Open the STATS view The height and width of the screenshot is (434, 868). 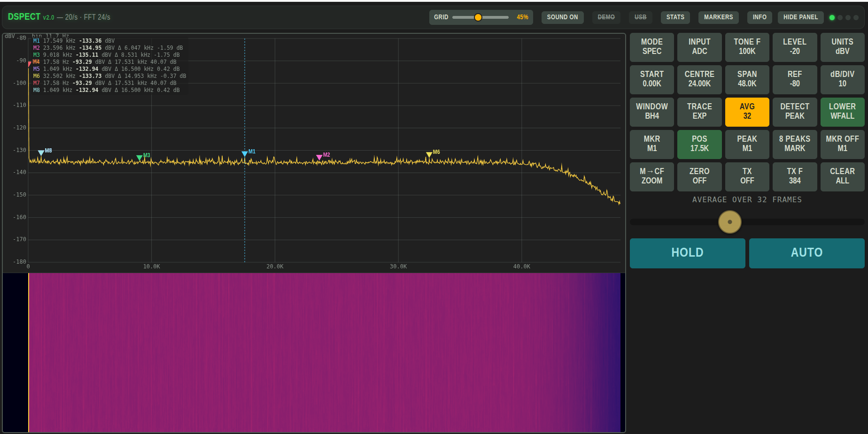point(675,17)
